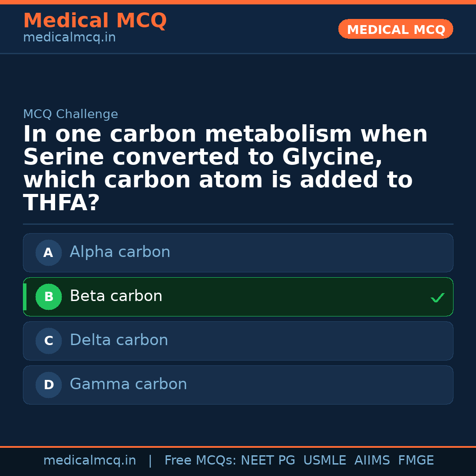This screenshot has width=476, height=476.
Task: Select the Gamma carbon answer text
Action: pyautogui.click(x=128, y=384)
